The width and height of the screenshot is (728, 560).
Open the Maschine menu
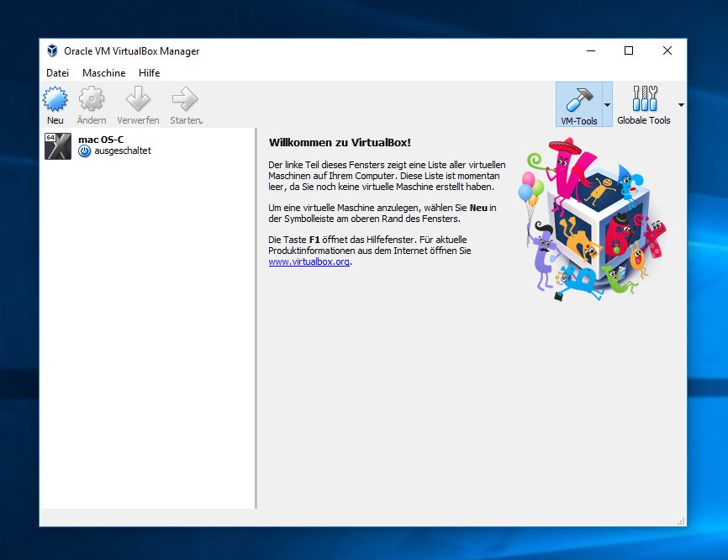click(x=104, y=73)
